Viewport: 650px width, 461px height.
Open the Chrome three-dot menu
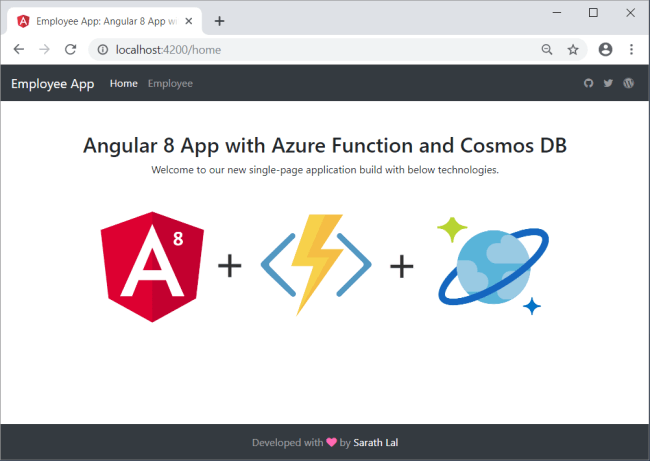pos(631,49)
